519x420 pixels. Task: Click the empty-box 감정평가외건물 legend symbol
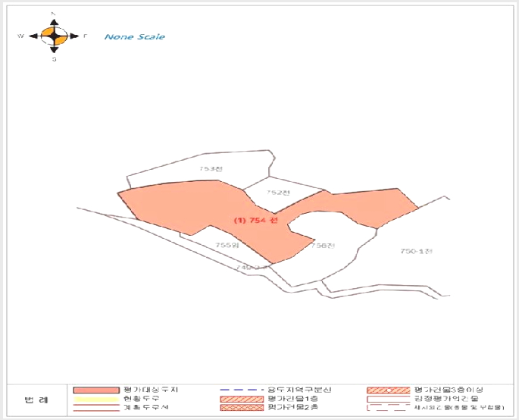coord(388,399)
